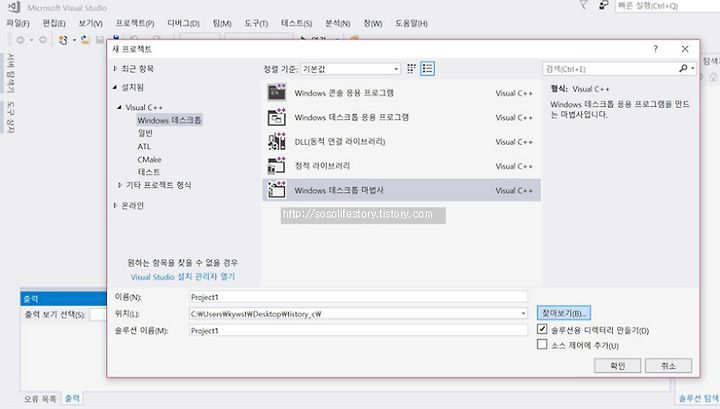Switch to the 오류 목록 tab

[40, 398]
